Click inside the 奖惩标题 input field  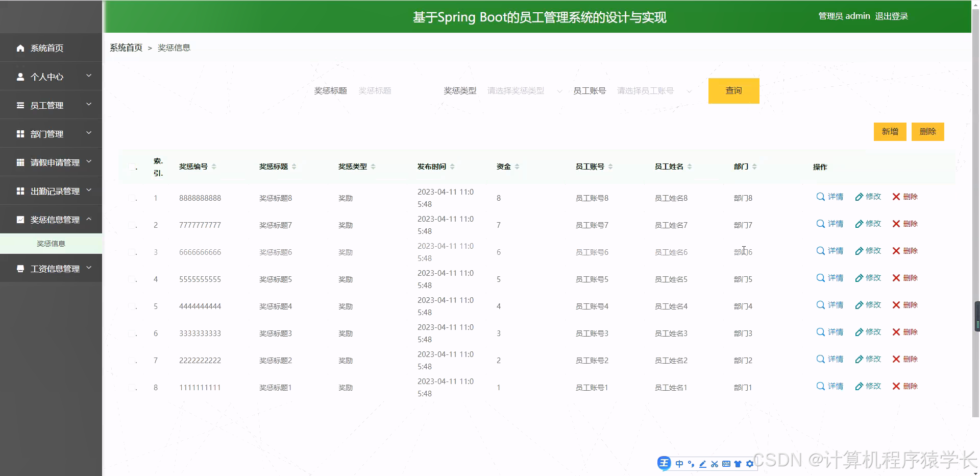pyautogui.click(x=398, y=90)
